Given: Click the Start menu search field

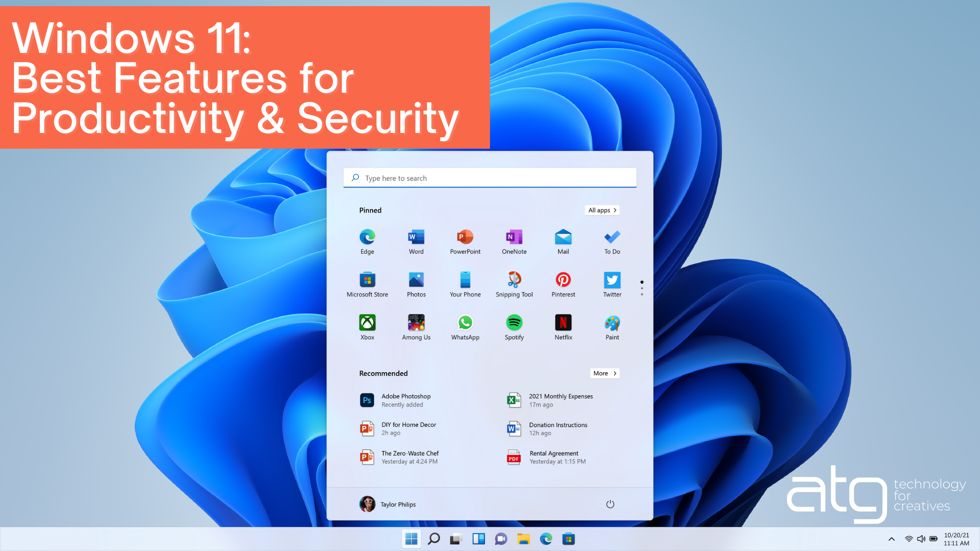Looking at the screenshot, I should point(489,178).
